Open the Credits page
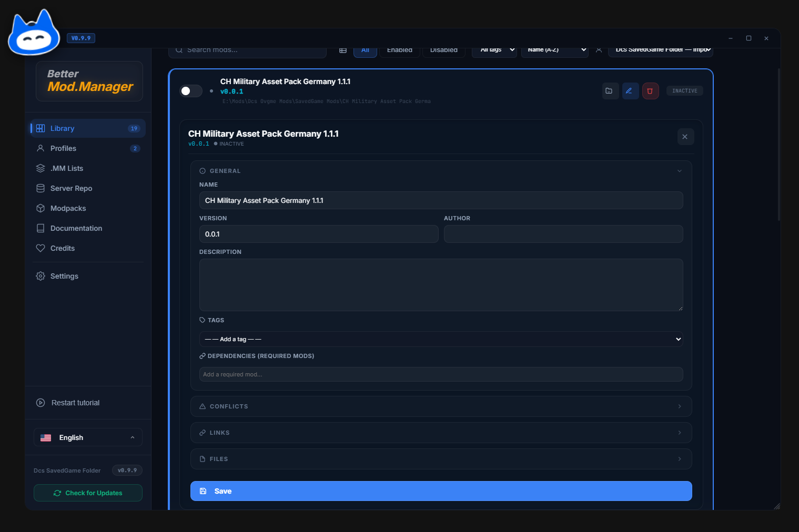The height and width of the screenshot is (532, 799). pos(88,248)
